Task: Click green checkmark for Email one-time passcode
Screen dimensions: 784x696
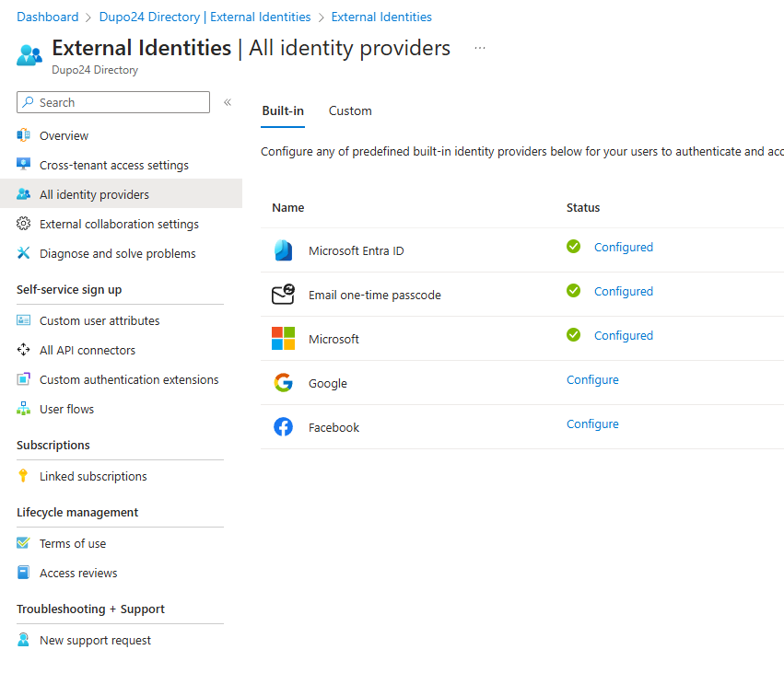Action: point(574,290)
